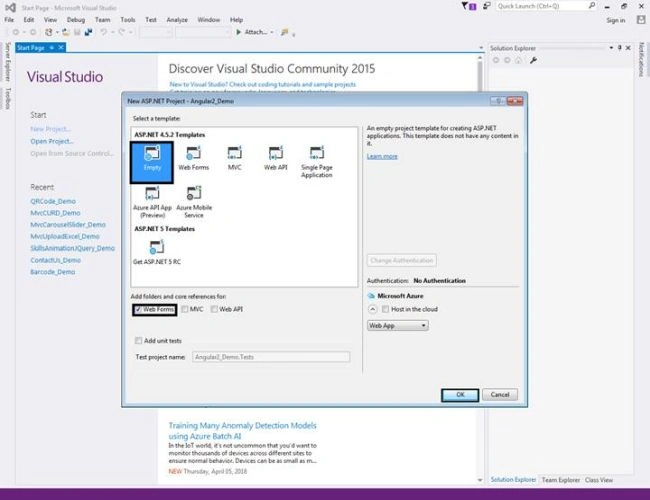Click the OK button in dialog
The image size is (650, 500).
[x=460, y=395]
